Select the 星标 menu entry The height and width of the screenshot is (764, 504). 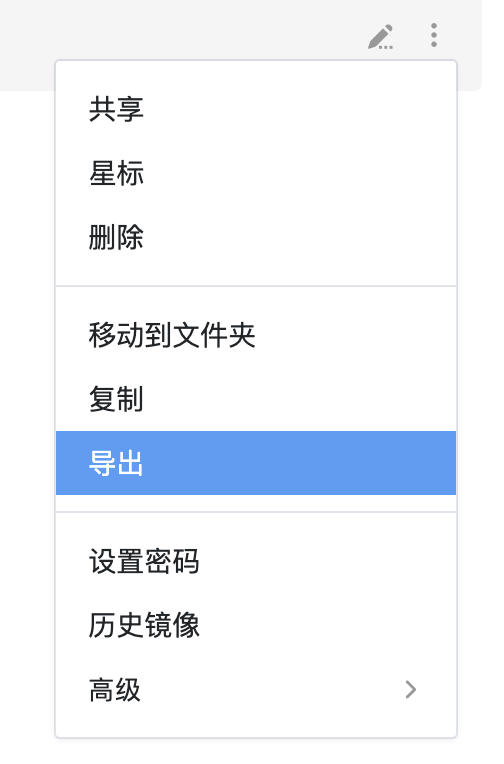tap(256, 173)
